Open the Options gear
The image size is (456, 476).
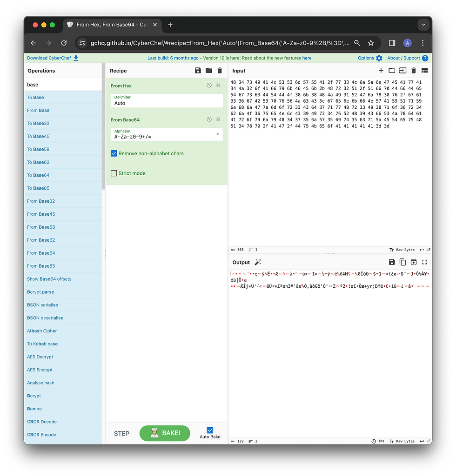pyautogui.click(x=379, y=58)
